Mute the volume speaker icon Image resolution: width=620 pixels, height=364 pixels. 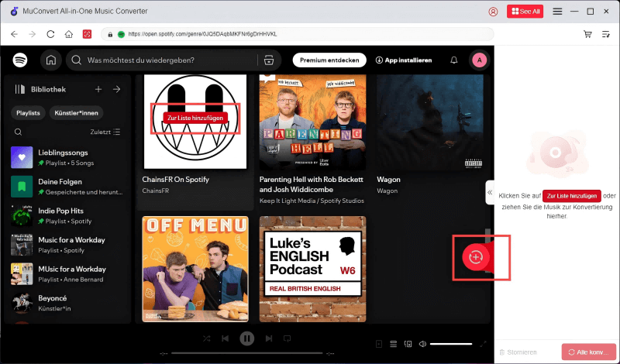click(x=422, y=343)
